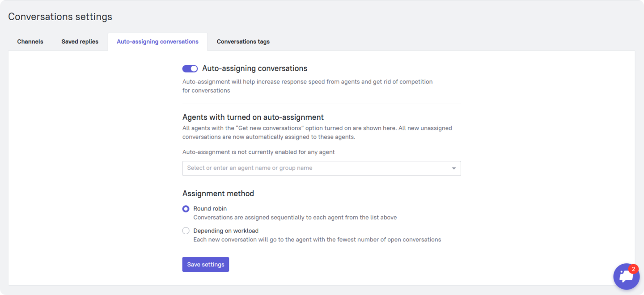Screen dimensions: 644x295
Task: Open the Saved replies tab
Action: click(x=80, y=42)
